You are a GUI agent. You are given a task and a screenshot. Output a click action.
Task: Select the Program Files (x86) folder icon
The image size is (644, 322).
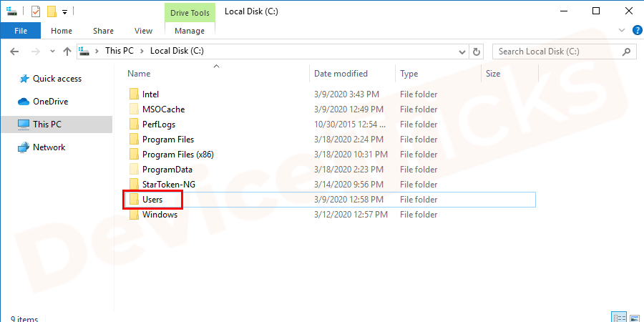click(x=134, y=155)
